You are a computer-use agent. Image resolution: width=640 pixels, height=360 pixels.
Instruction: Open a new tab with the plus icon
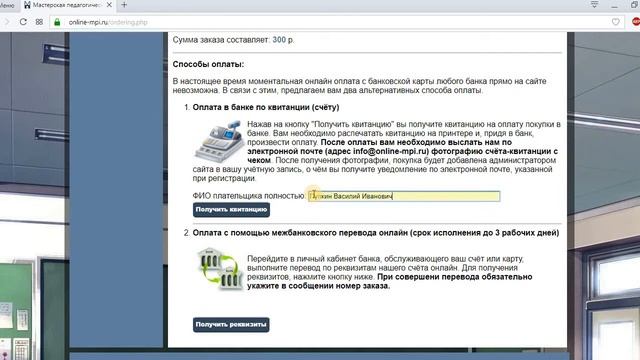tap(124, 5)
